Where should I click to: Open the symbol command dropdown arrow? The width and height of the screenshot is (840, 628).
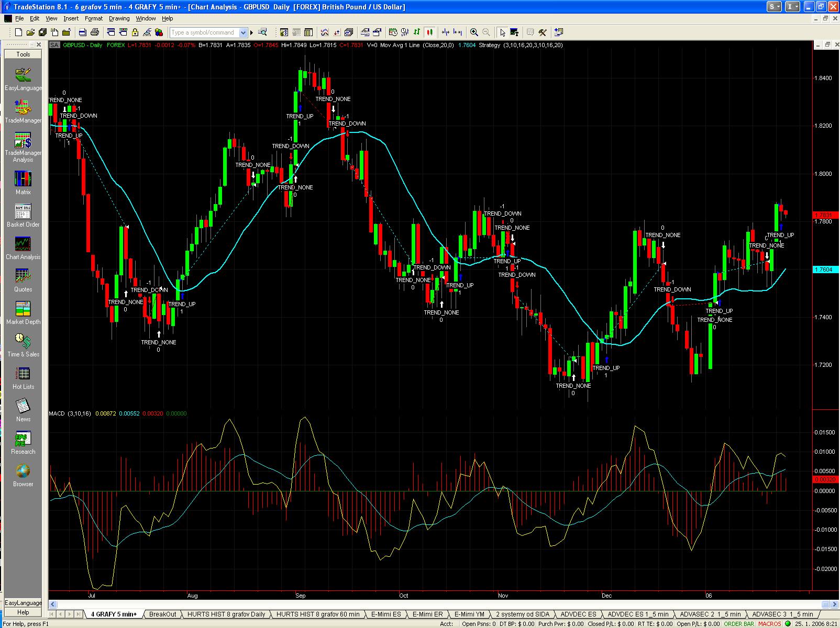[x=243, y=32]
